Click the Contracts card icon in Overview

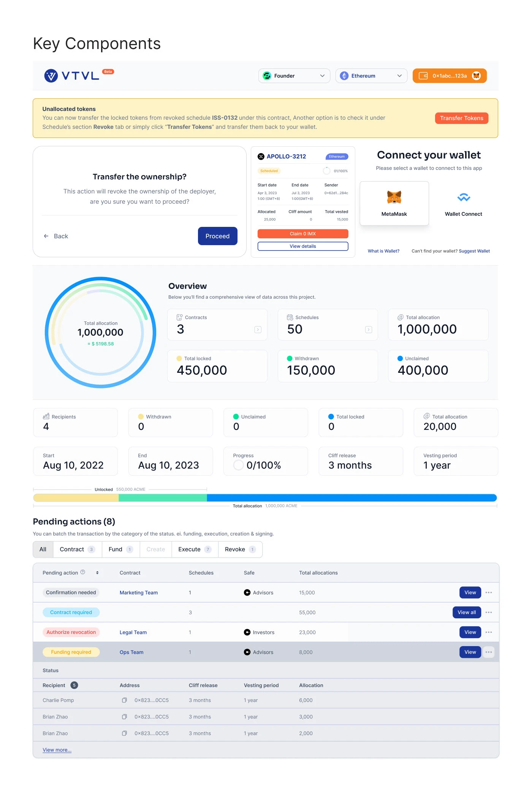180,317
